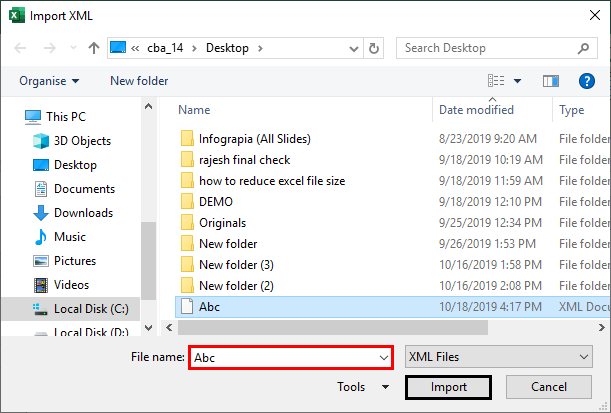Sort by Name column header
Image resolution: width=611 pixels, height=413 pixels.
pyautogui.click(x=194, y=110)
